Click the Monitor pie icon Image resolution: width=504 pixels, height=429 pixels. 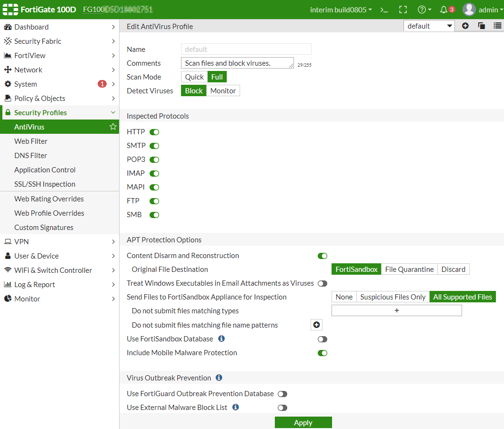pyautogui.click(x=8, y=299)
